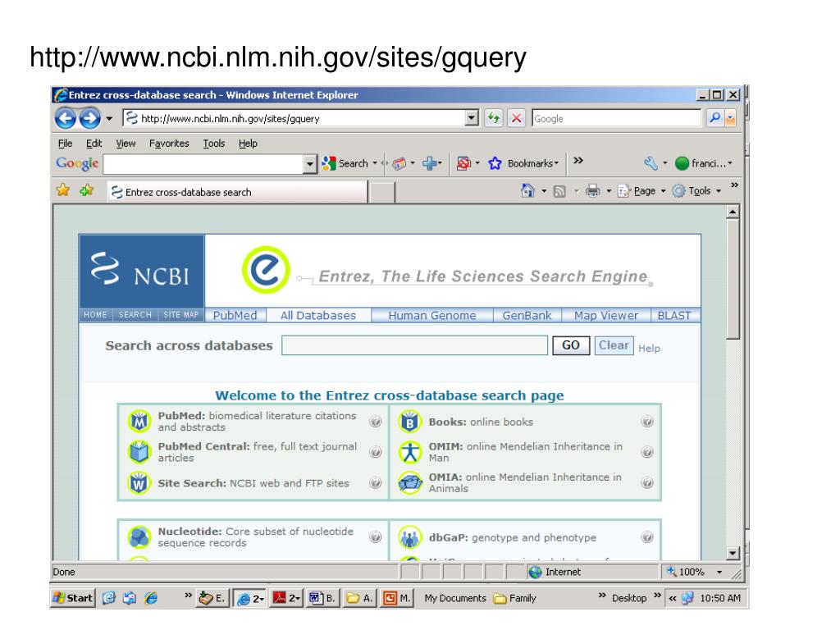Click the Add to Favorites star-plus icon
The height and width of the screenshot is (630, 840).
86,190
